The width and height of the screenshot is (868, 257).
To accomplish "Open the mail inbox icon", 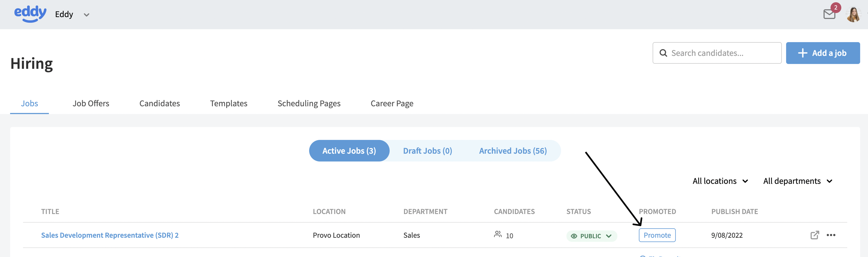I will (x=829, y=14).
